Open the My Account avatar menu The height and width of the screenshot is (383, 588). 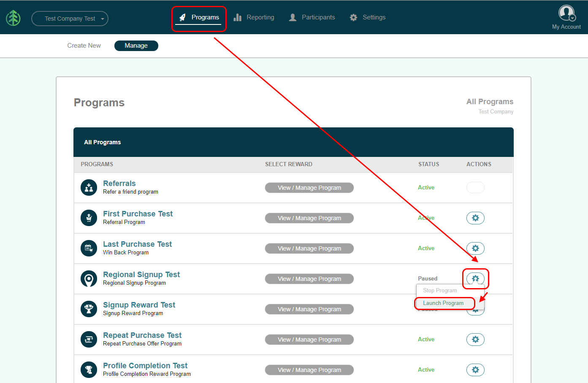(566, 13)
